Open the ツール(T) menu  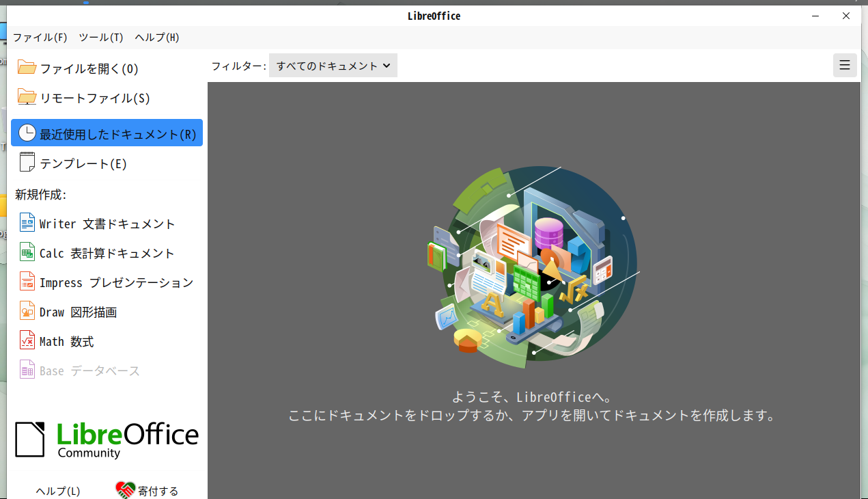click(101, 38)
